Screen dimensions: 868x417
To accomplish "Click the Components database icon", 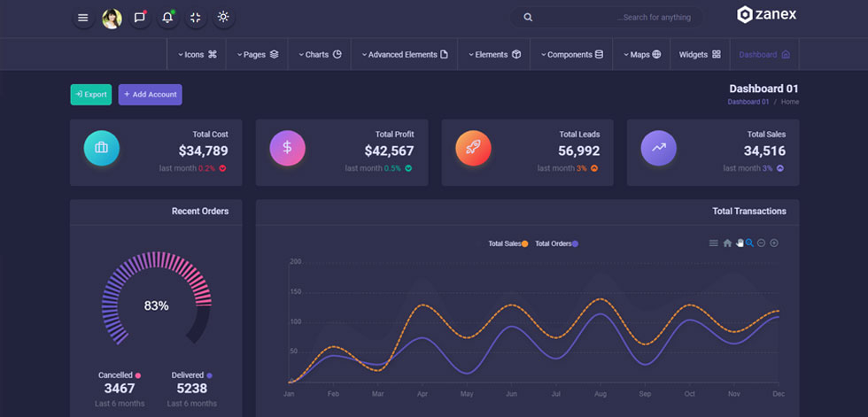I will [x=599, y=54].
